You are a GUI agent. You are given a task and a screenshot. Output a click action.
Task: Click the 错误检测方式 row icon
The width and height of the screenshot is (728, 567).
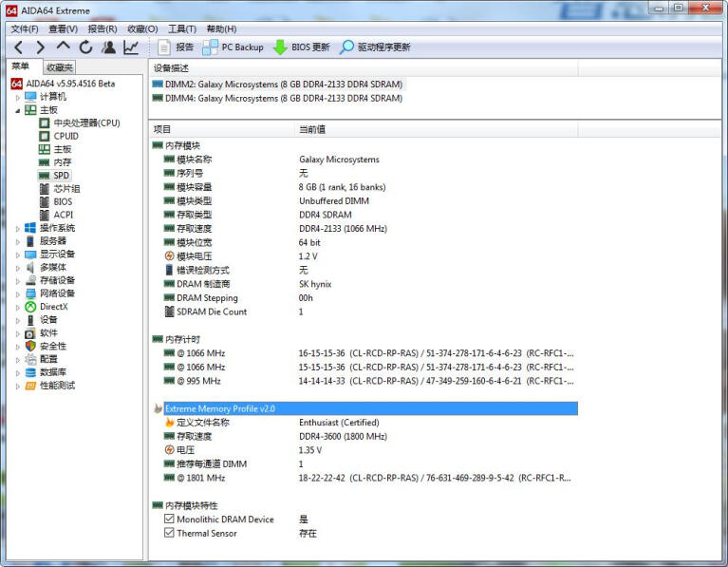click(169, 270)
